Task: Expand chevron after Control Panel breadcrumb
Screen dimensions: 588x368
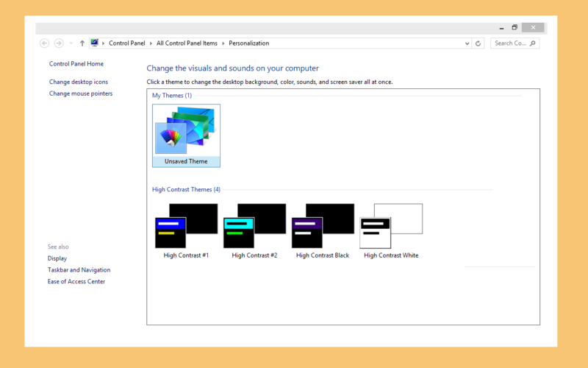Action: 151,43
